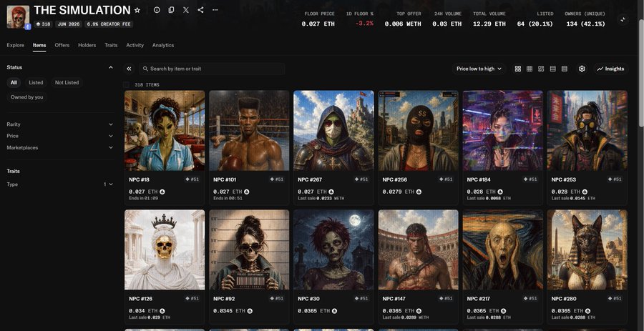Click the FLOOR PRICE 0.027 ETH stat
The image size is (644, 331).
318,19
